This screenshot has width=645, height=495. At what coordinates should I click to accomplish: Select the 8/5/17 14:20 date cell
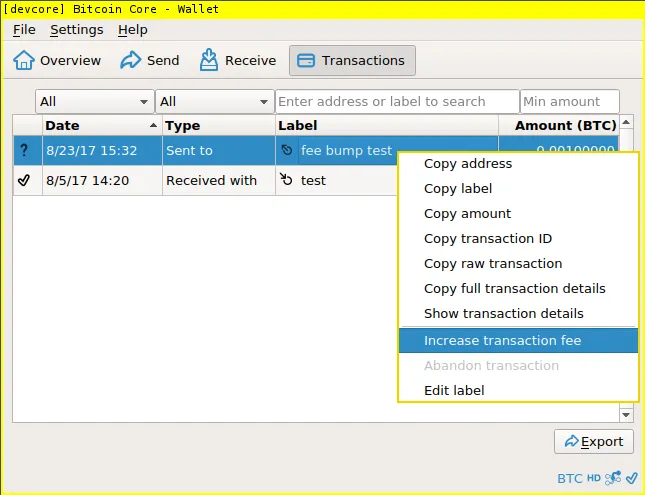pyautogui.click(x=102, y=180)
